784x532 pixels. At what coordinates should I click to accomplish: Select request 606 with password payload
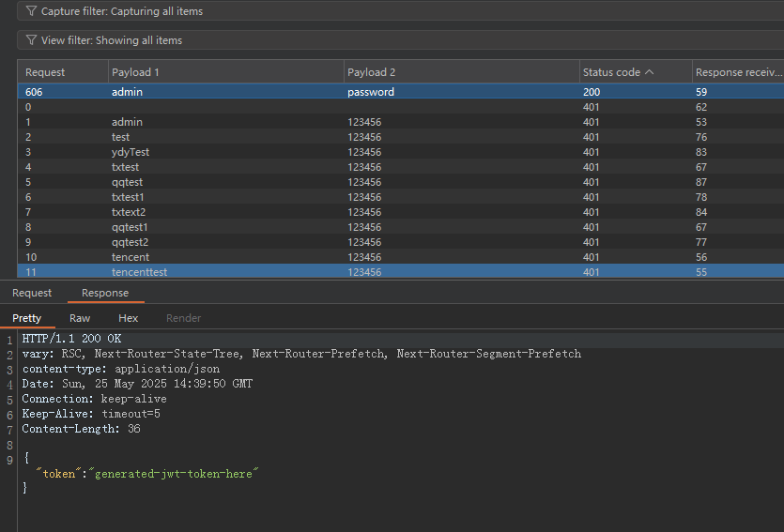pos(370,92)
